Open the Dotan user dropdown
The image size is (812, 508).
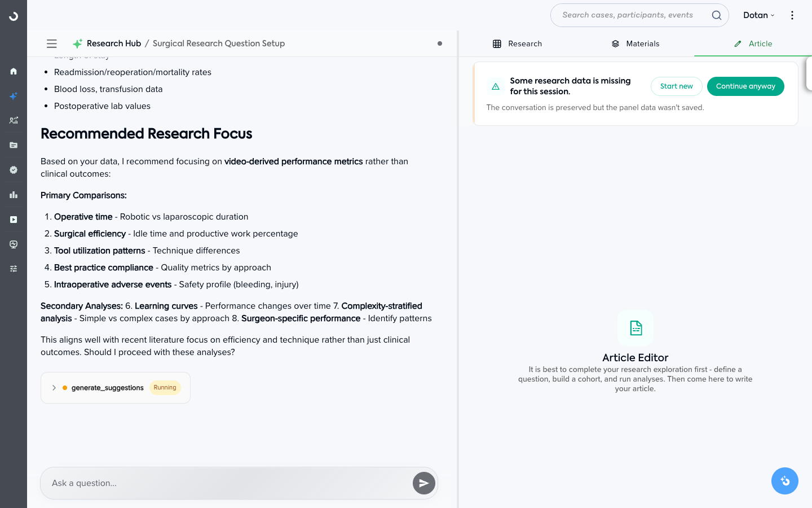[x=758, y=15]
